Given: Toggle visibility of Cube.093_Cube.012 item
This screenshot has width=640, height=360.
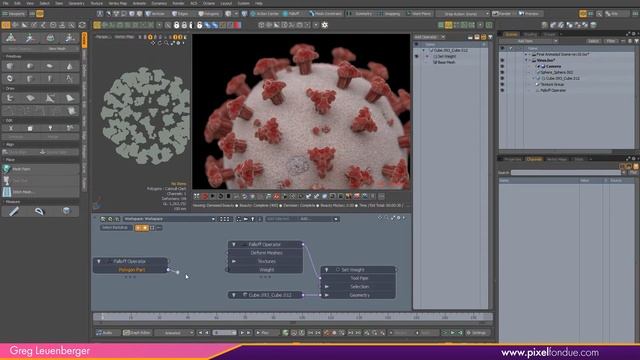Looking at the screenshot, I should click(502, 78).
